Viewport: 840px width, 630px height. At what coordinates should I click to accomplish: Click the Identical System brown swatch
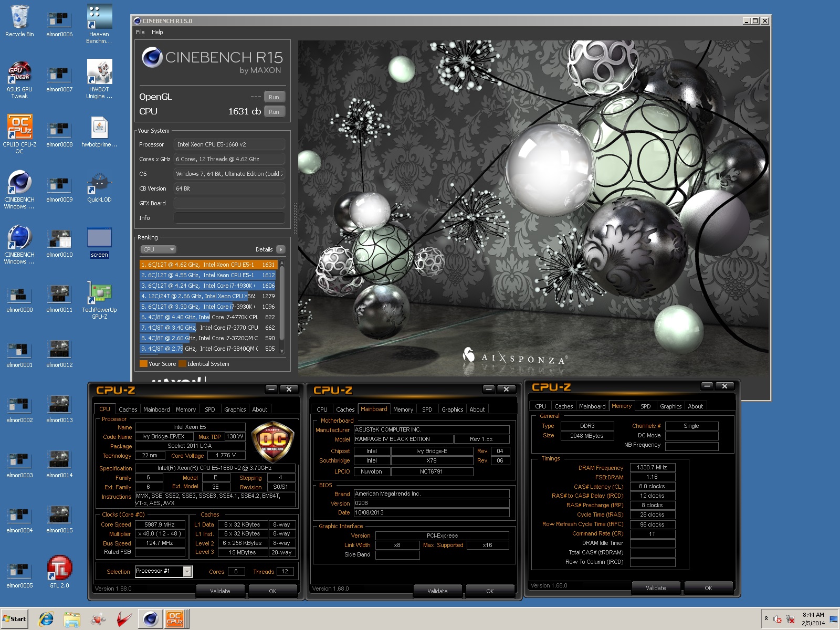(x=182, y=364)
